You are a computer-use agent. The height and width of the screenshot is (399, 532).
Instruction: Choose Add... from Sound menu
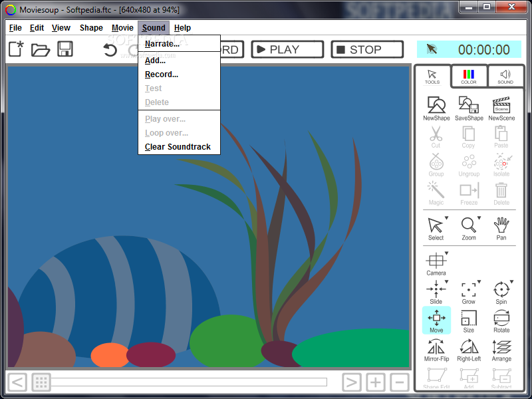coord(179,61)
